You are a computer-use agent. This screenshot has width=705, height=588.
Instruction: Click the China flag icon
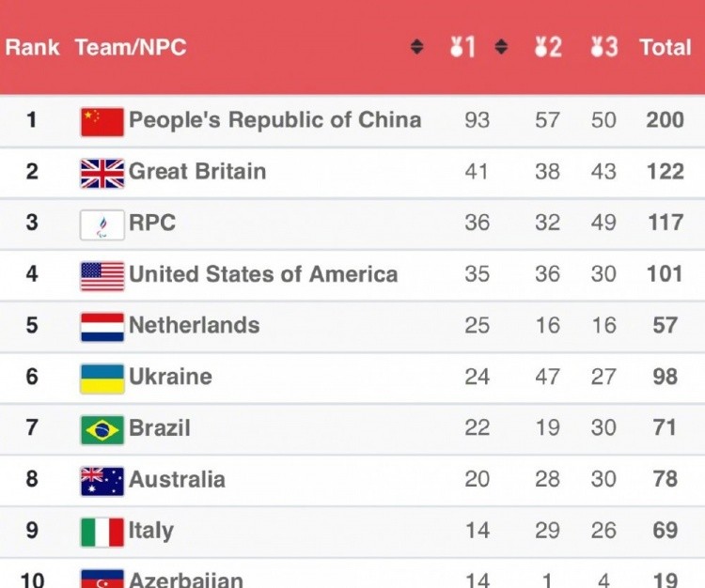click(102, 122)
